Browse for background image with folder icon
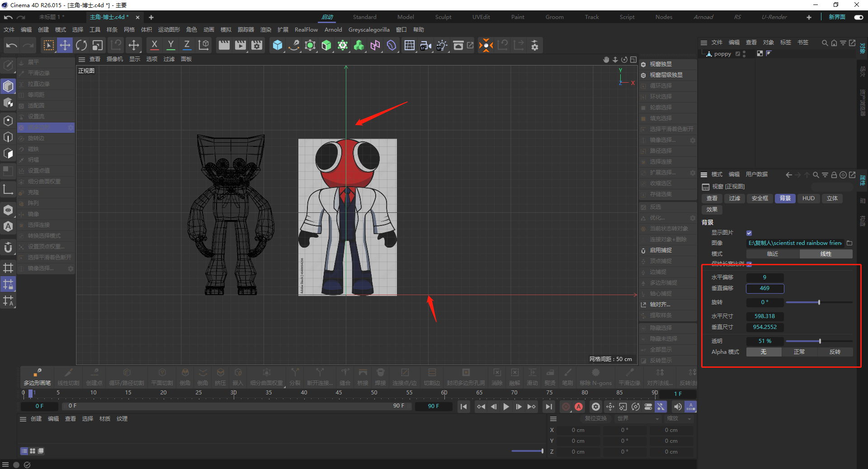868x469 pixels. click(x=849, y=243)
